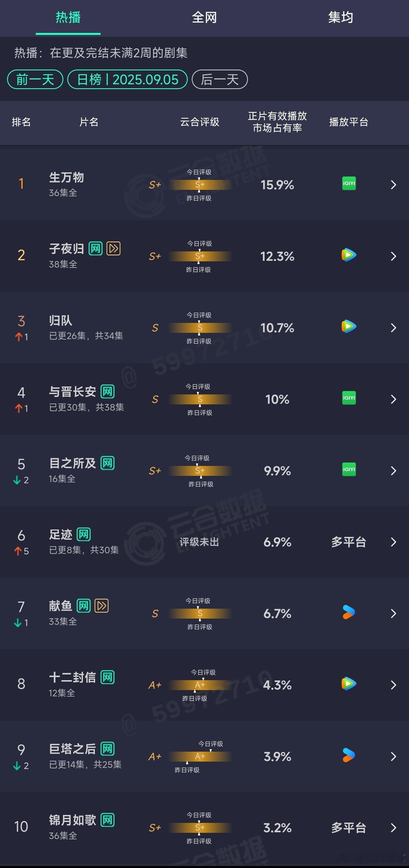This screenshot has height=868, width=409.
Task: Go to 前一天 ranking
Action: point(35,79)
